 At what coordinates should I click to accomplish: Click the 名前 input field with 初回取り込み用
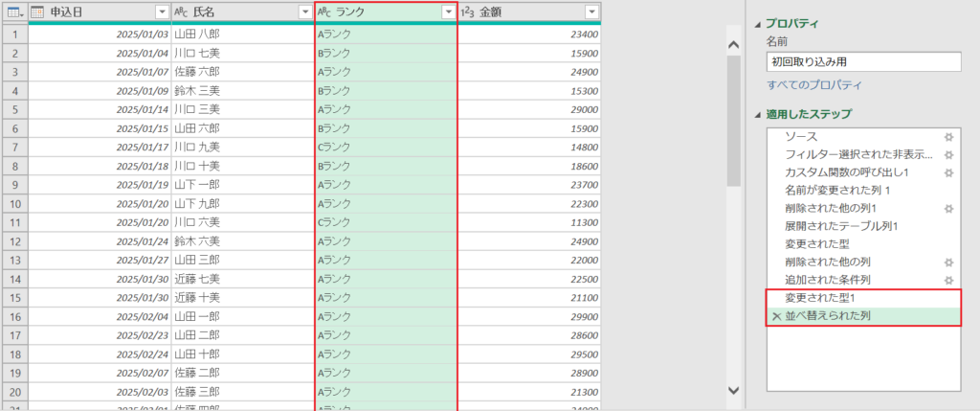click(x=863, y=61)
